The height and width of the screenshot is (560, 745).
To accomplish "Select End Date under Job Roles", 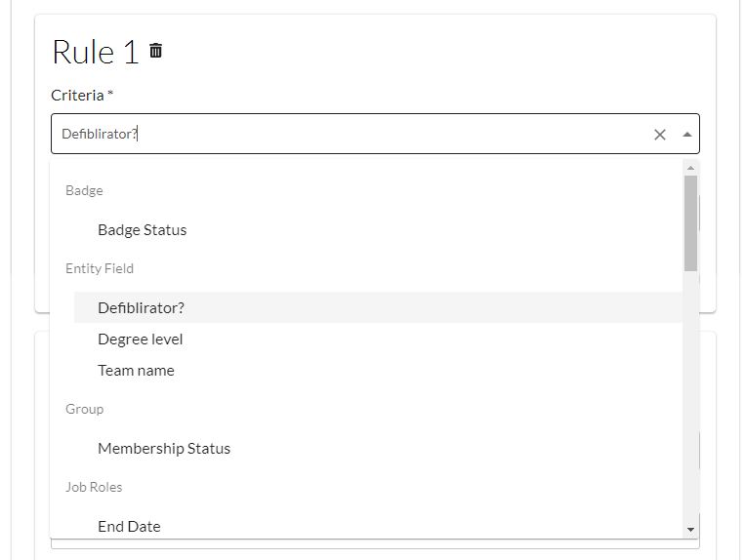I will [129, 527].
